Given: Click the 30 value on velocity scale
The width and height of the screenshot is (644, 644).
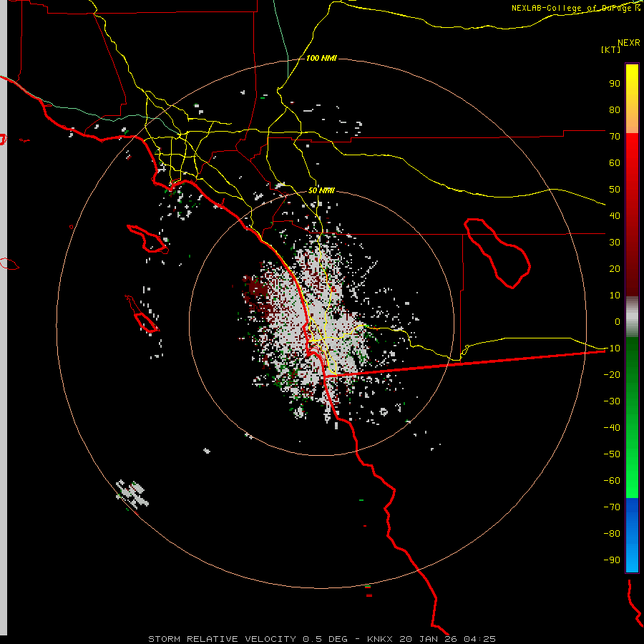Looking at the screenshot, I should [x=615, y=243].
